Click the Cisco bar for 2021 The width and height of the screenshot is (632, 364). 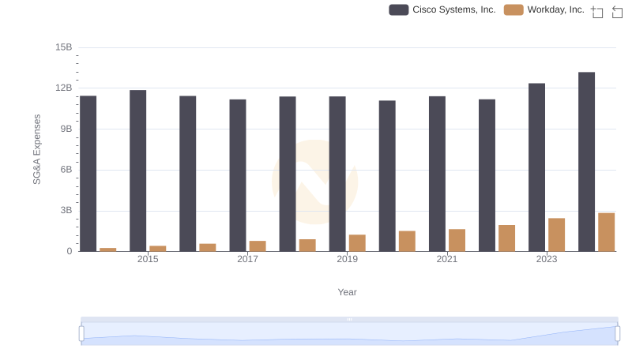click(x=438, y=174)
